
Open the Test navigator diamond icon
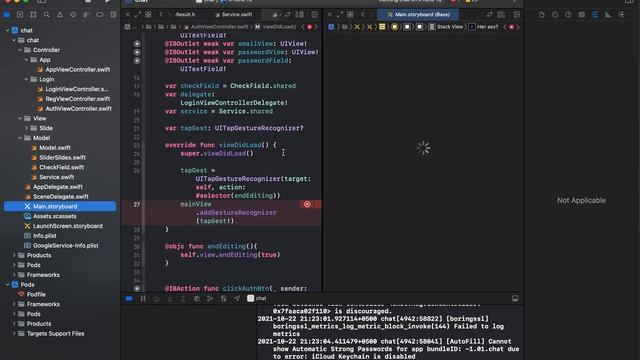click(73, 15)
